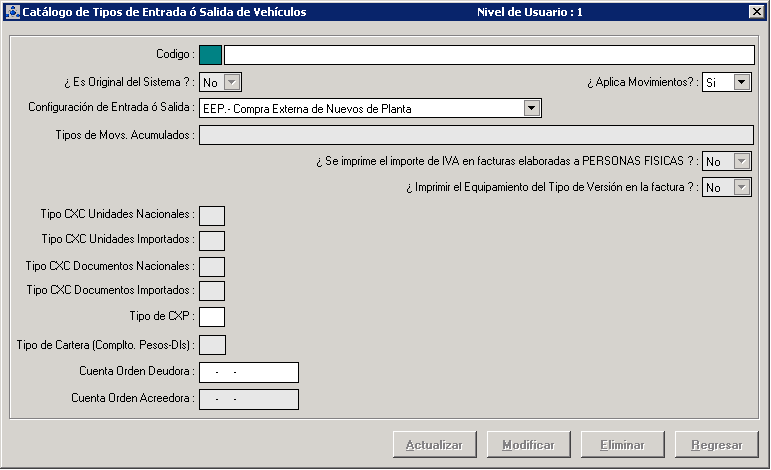The height and width of the screenshot is (470, 771).
Task: Click the Regresar button
Action: tap(716, 445)
